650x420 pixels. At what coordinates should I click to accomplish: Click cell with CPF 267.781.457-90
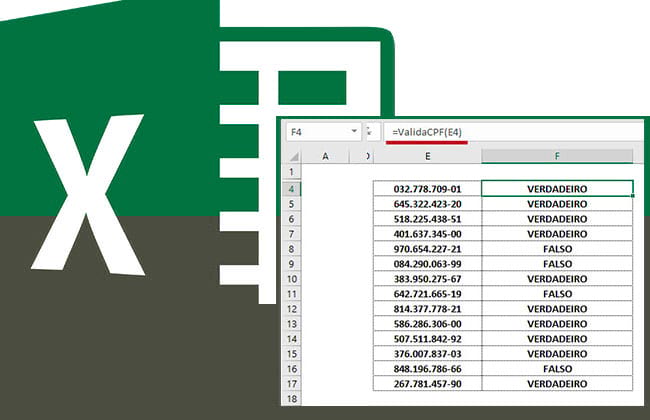pyautogui.click(x=427, y=384)
